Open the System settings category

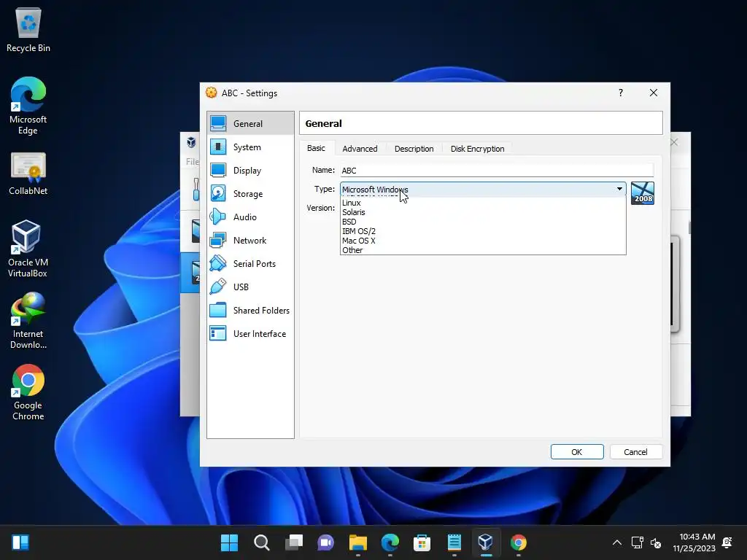251,147
